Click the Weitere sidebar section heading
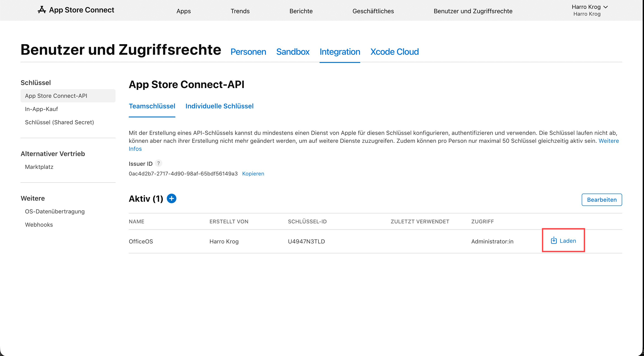 33,198
